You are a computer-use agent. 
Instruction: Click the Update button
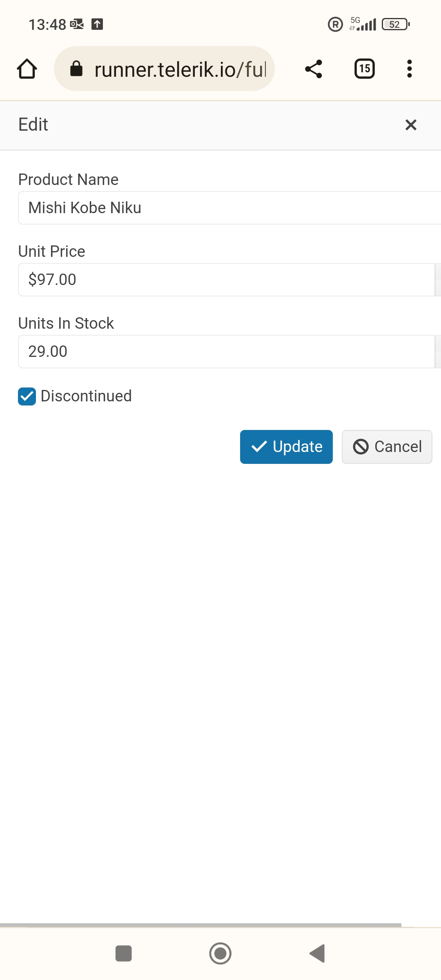286,447
